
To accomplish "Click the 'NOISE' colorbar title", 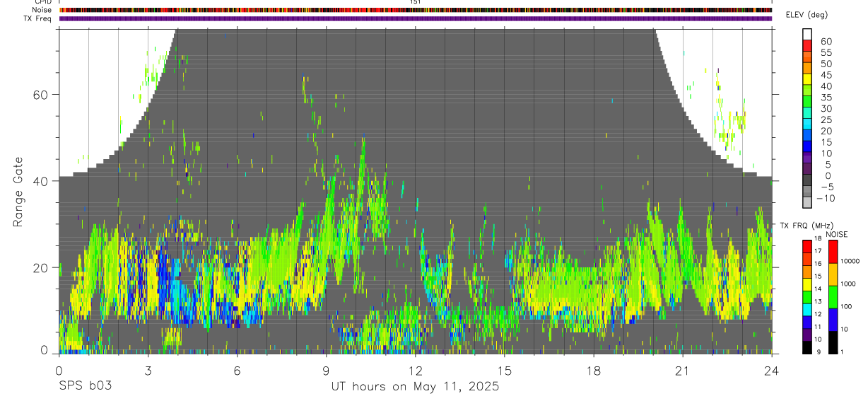I will (x=836, y=234).
